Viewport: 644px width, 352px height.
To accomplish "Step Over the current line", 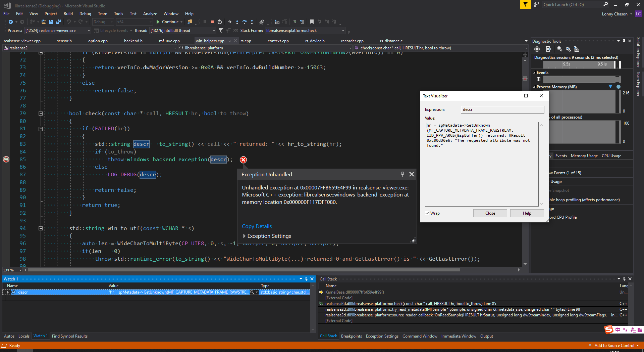I will tap(245, 22).
